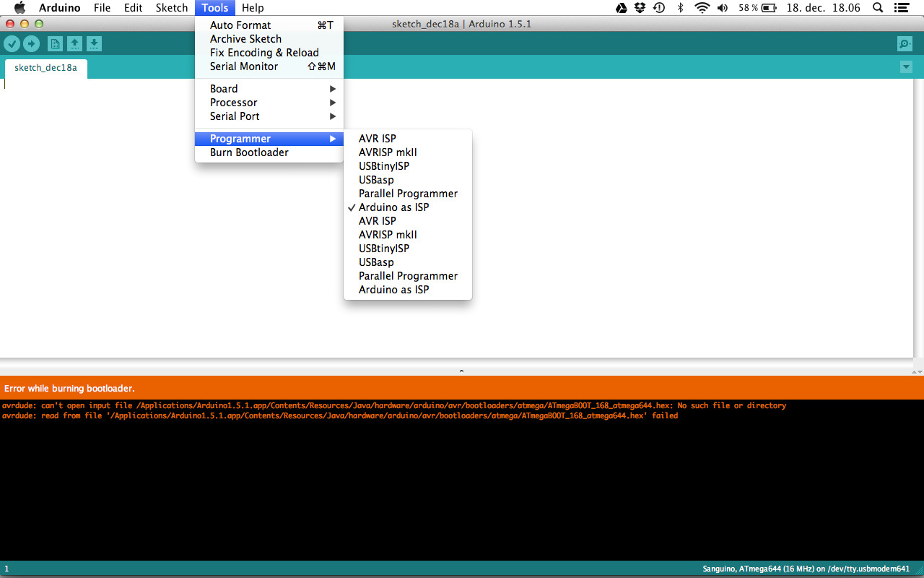The image size is (924, 578).
Task: Click the Apple logo menu
Action: click(x=19, y=8)
